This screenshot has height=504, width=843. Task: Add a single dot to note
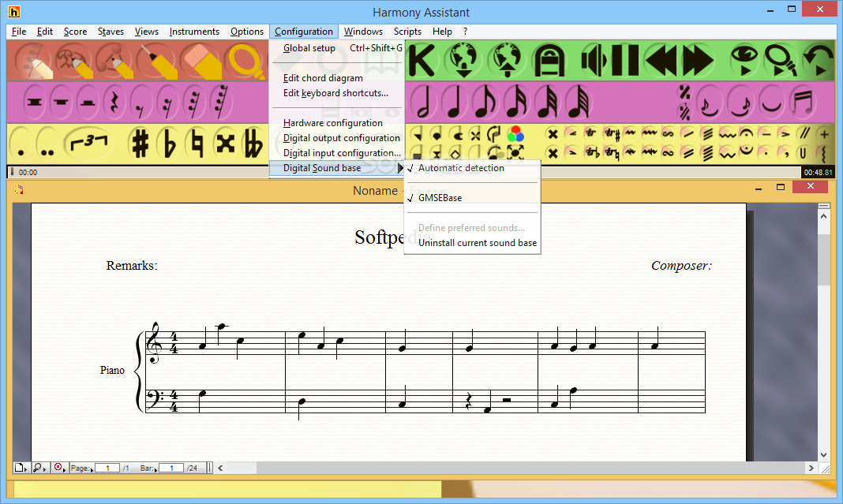click(21, 144)
